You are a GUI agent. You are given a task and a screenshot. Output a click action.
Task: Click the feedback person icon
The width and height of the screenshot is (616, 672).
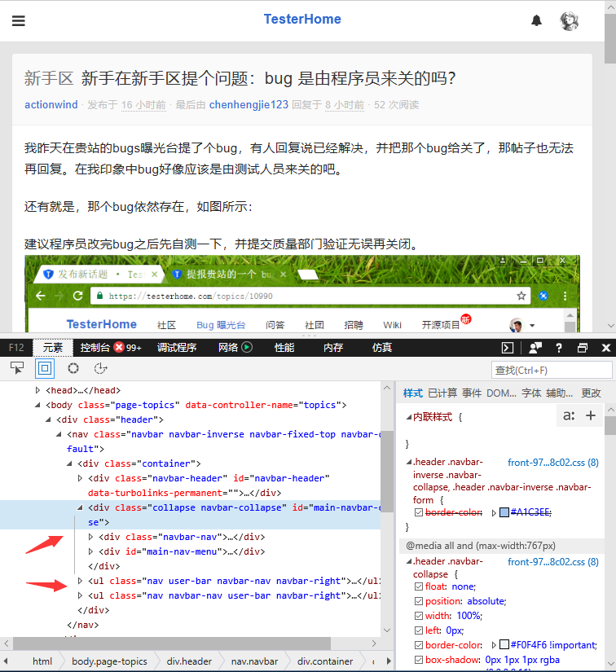point(535,348)
